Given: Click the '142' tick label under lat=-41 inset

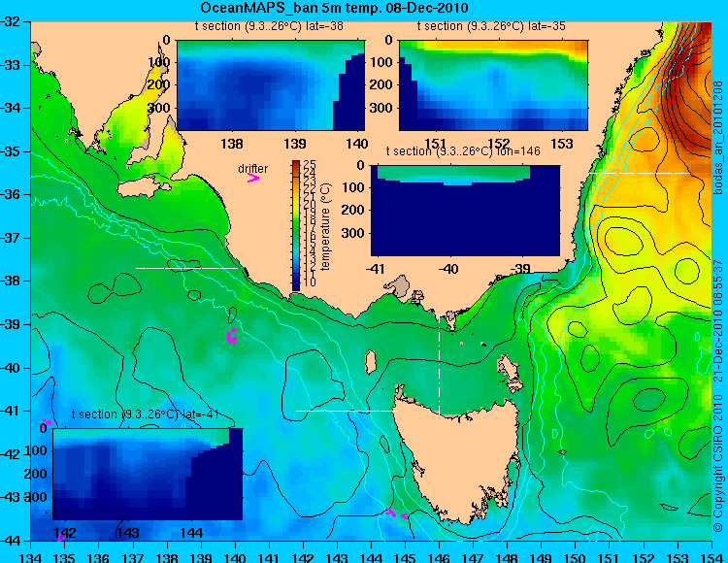Looking at the screenshot, I should click(65, 532).
